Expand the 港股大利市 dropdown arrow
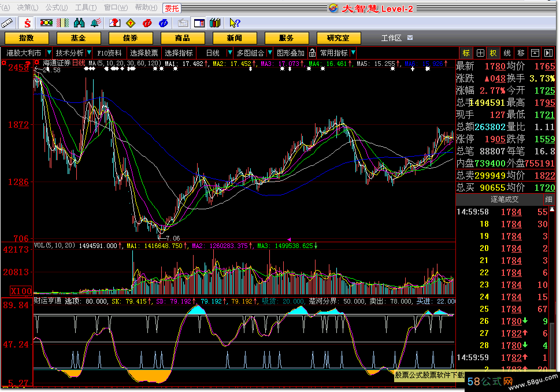This screenshot has width=560, height=392. coord(49,53)
